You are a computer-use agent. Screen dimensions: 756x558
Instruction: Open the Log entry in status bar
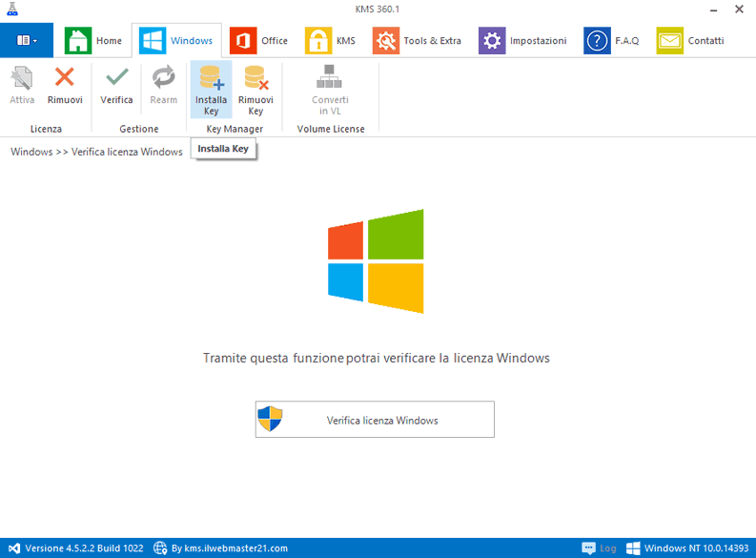click(608, 548)
